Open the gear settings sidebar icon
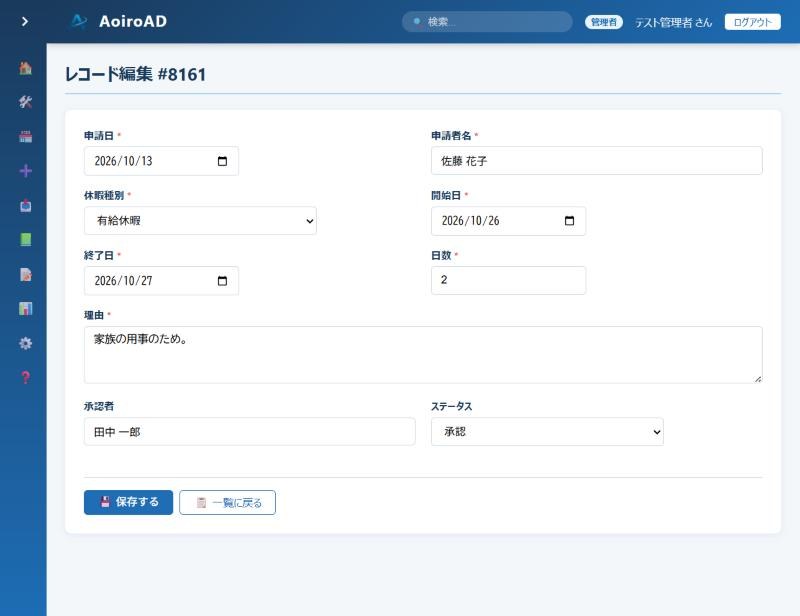Image resolution: width=800 pixels, height=616 pixels. [26, 343]
